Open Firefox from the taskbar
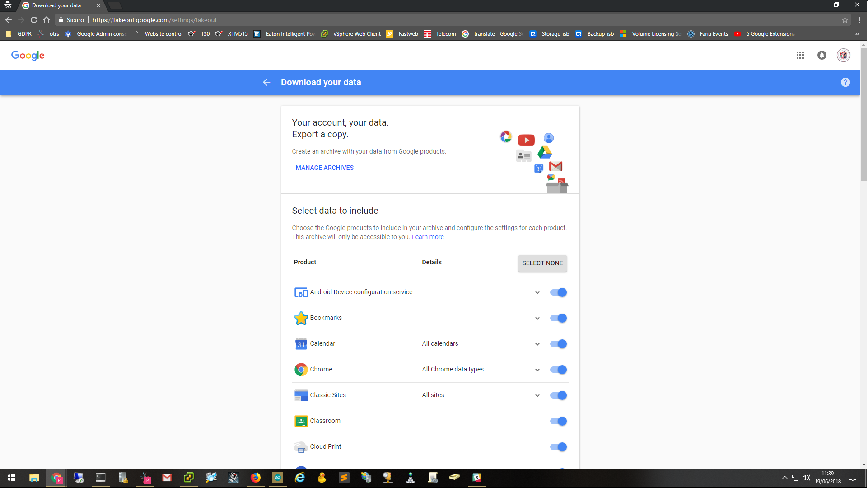This screenshot has width=868, height=488. [x=256, y=478]
